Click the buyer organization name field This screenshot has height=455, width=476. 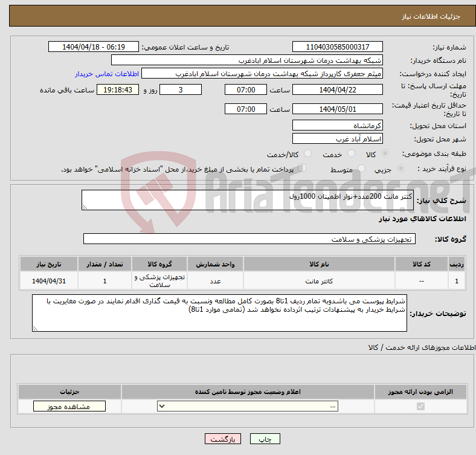247,60
